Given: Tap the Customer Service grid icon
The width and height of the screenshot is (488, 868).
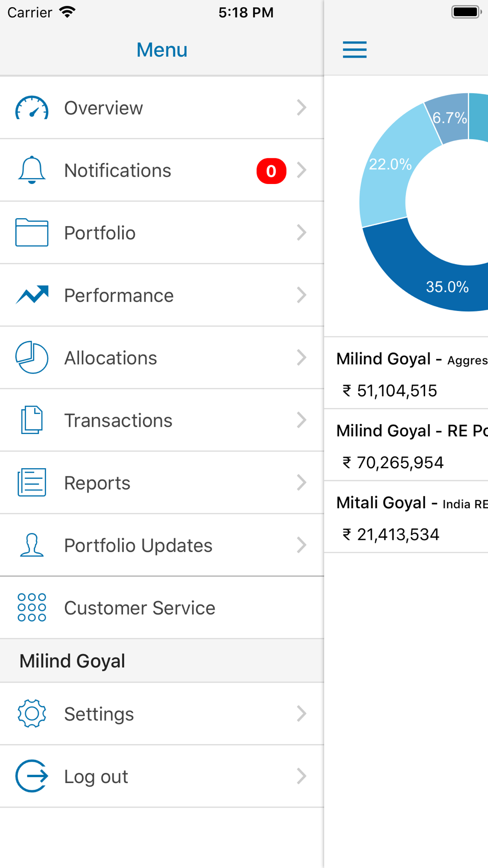Looking at the screenshot, I should 32,607.
